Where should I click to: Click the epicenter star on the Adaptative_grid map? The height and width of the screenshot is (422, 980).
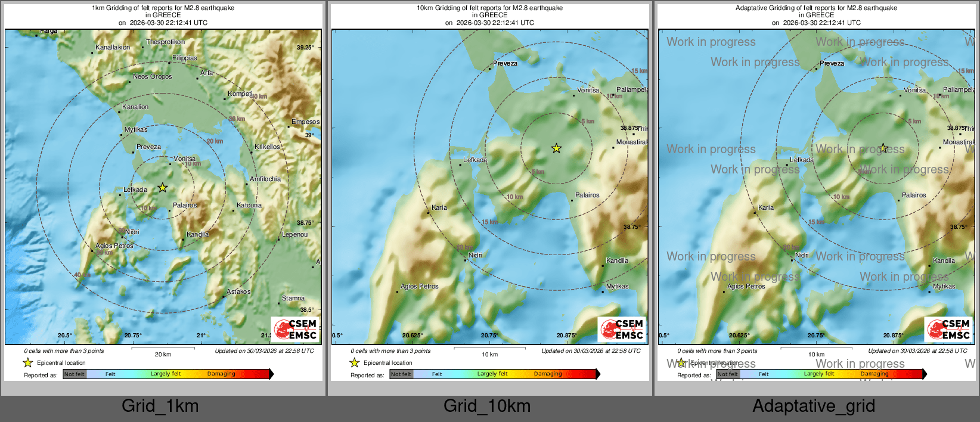click(883, 148)
